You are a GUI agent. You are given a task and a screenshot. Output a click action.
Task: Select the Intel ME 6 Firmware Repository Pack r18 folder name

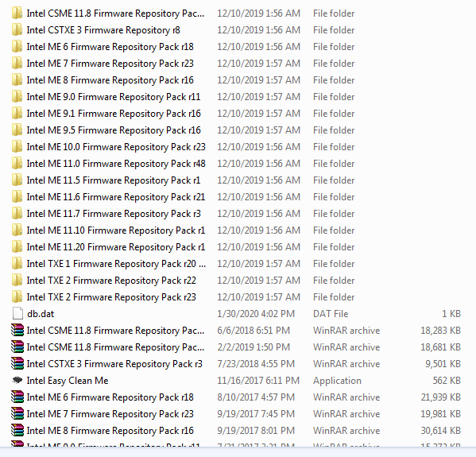(x=110, y=47)
